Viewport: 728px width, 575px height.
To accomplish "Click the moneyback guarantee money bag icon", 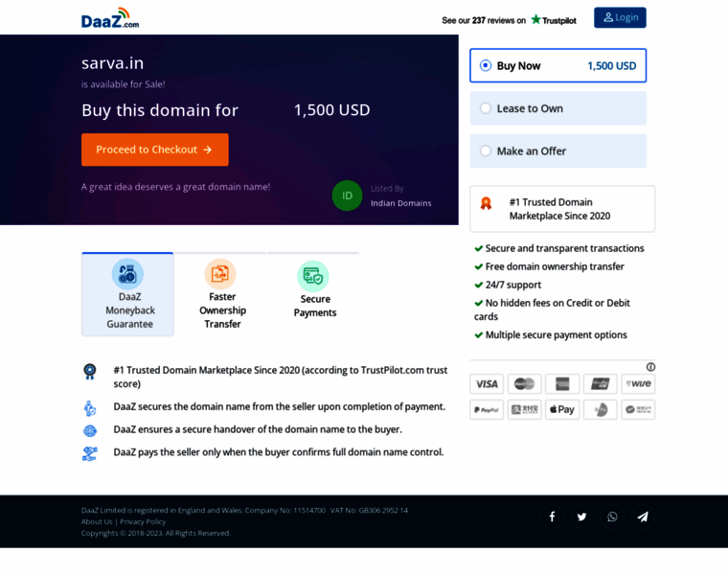I will coord(127,274).
